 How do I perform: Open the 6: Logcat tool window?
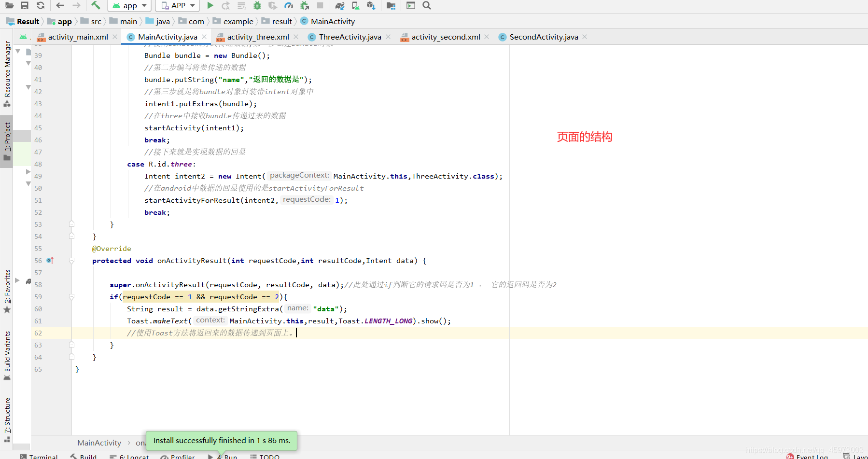click(129, 456)
